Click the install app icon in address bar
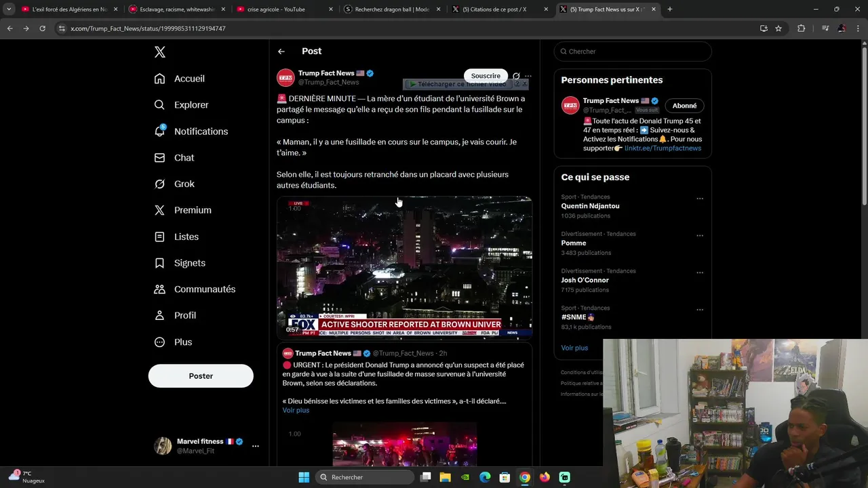 coord(764,28)
